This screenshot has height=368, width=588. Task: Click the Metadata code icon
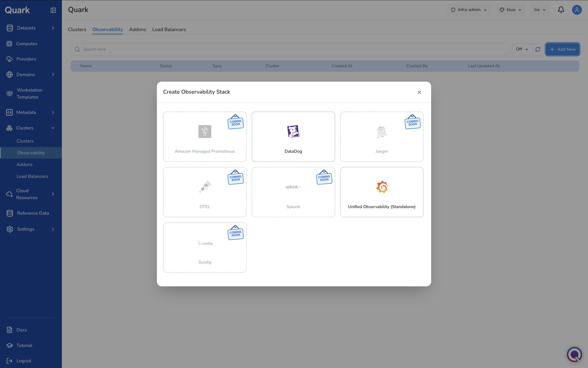[9, 112]
